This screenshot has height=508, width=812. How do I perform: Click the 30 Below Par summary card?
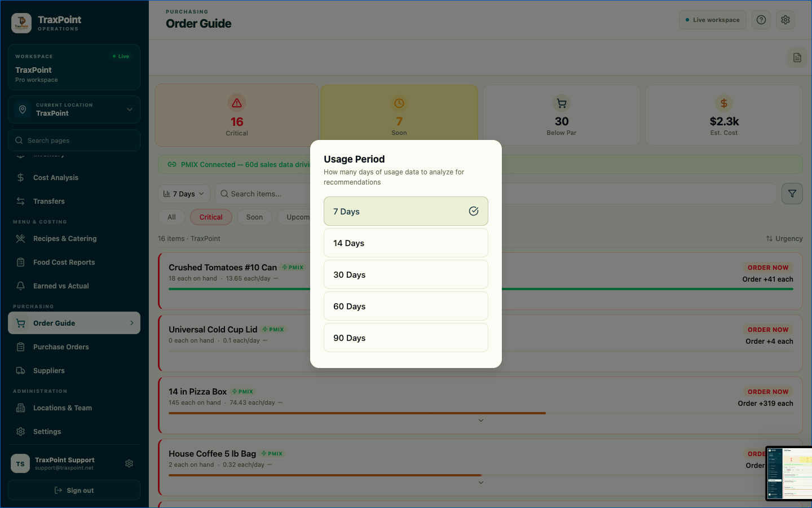coord(562,115)
